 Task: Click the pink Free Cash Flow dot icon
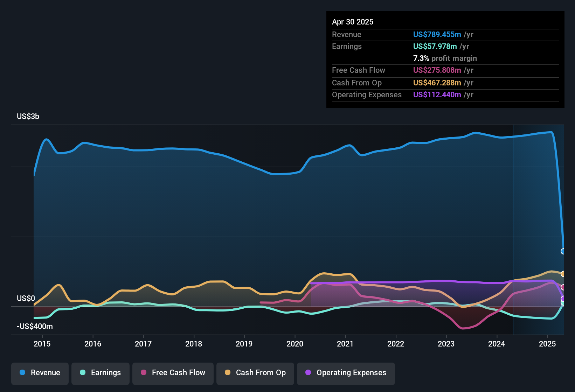click(143, 373)
